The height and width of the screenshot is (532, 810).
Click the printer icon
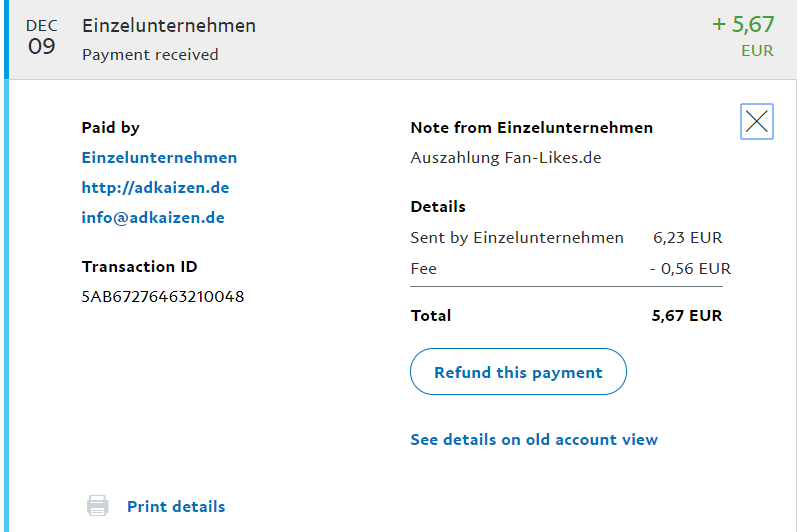click(97, 506)
